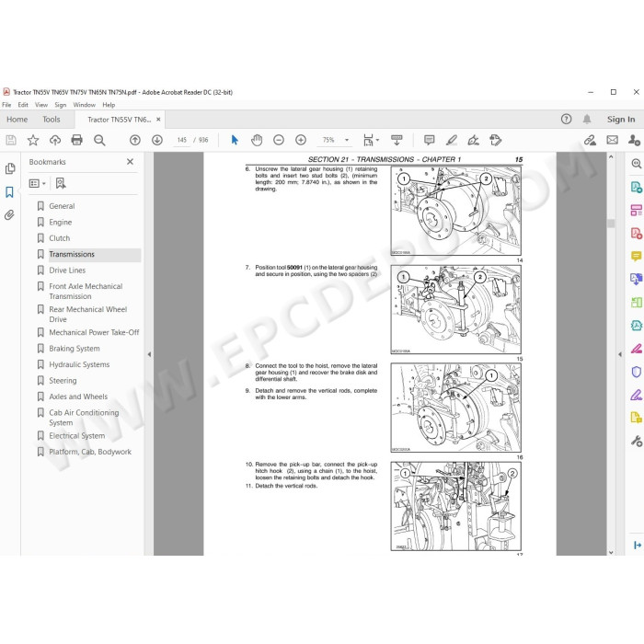The image size is (644, 644).
Task: Open the Clutch bookmark
Action: (x=60, y=238)
